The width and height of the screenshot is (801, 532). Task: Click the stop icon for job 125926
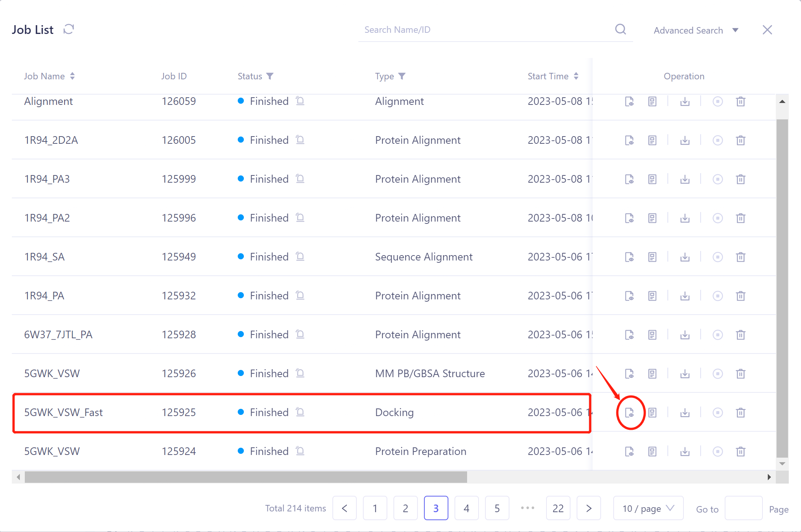718,373
